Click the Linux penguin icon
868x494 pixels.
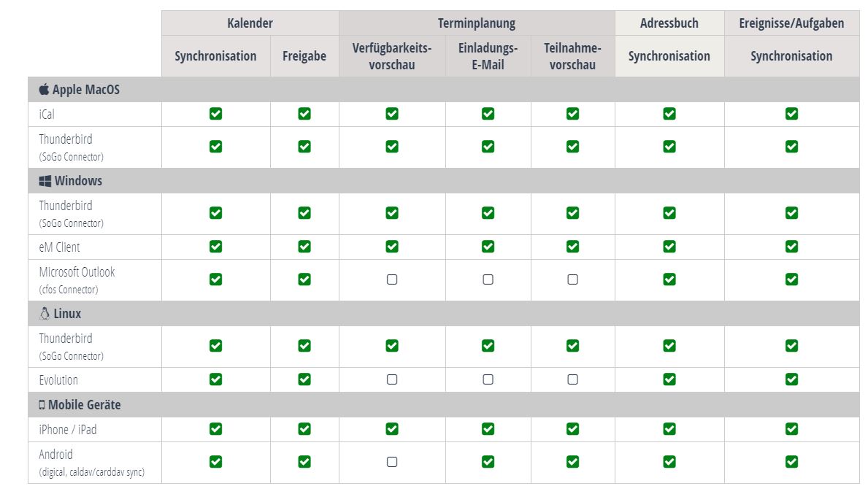[x=45, y=314]
